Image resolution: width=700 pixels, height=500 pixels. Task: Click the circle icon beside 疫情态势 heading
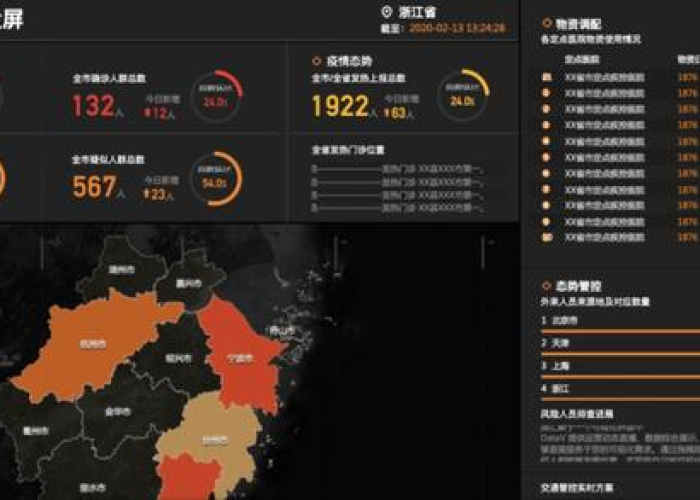(x=317, y=61)
